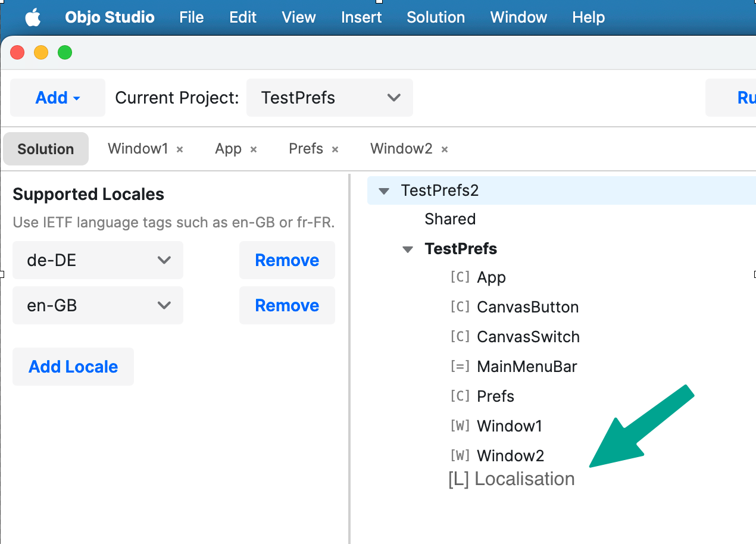Screen dimensions: 756x544
Task: Click the green zoom window button
Action: (65, 53)
